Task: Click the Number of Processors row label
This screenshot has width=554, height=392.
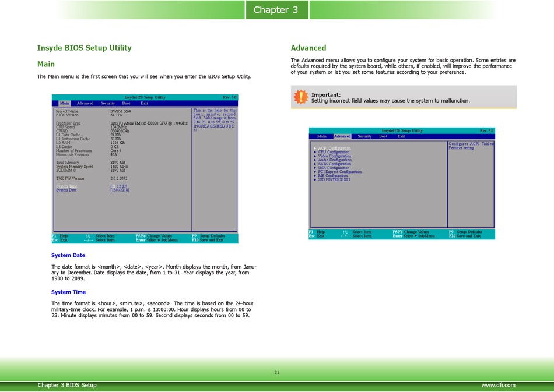Action: (74, 151)
